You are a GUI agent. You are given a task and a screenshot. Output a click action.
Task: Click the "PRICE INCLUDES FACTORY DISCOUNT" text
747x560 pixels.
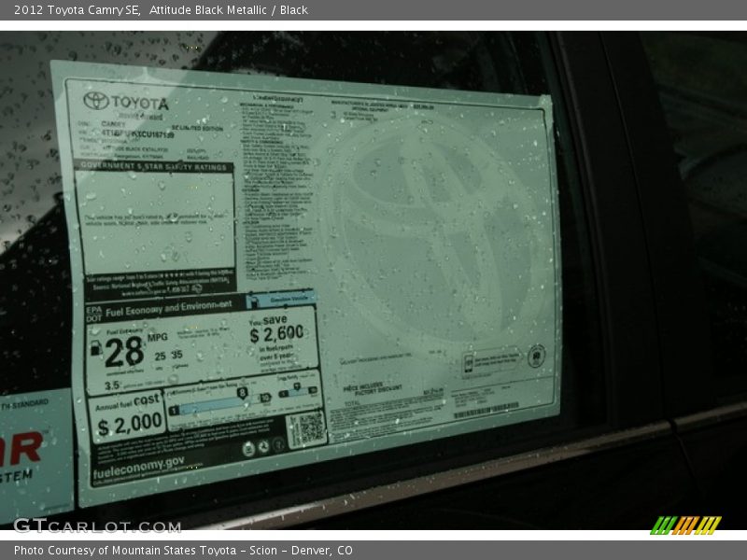[x=372, y=388]
